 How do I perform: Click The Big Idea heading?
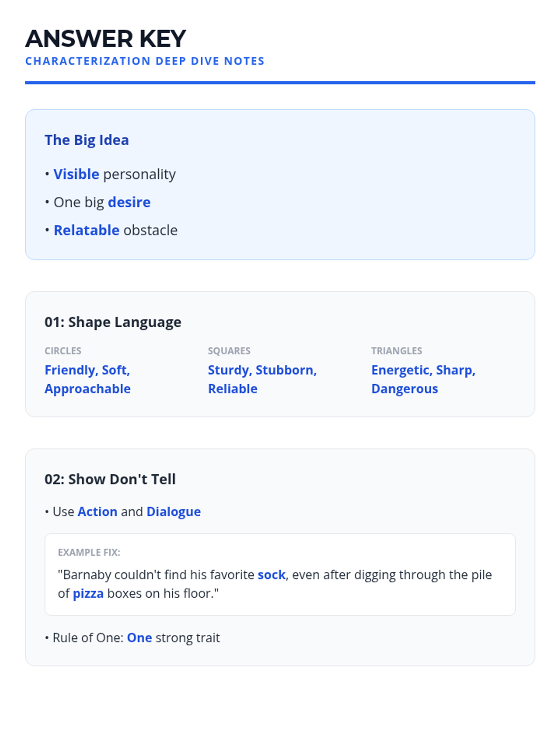pyautogui.click(x=87, y=140)
